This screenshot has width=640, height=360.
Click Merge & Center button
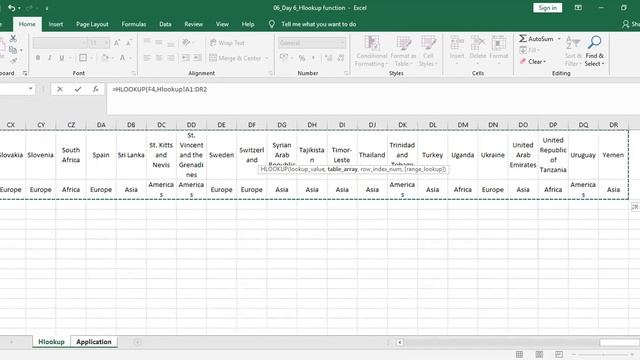(x=235, y=58)
